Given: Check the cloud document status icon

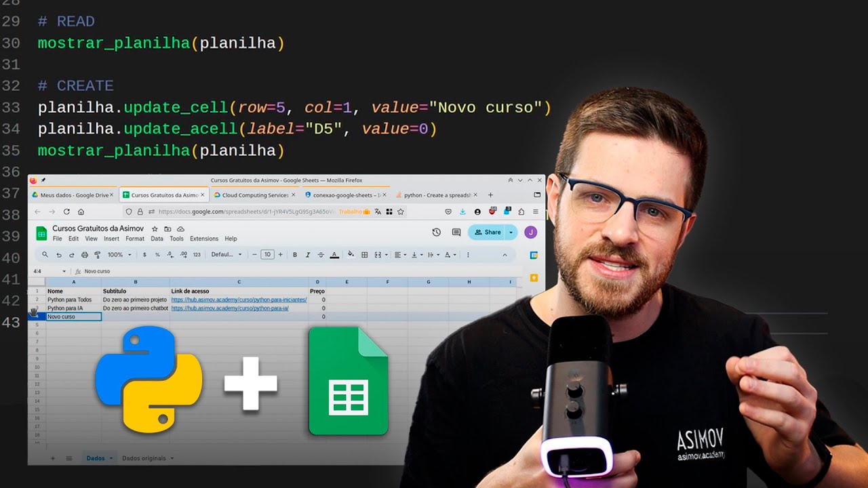Looking at the screenshot, I should click(179, 229).
